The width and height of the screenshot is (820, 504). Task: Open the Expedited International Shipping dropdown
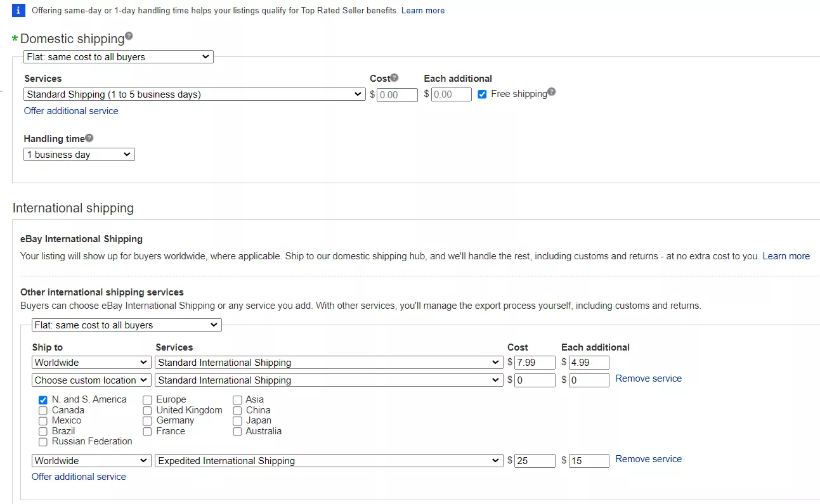click(329, 461)
